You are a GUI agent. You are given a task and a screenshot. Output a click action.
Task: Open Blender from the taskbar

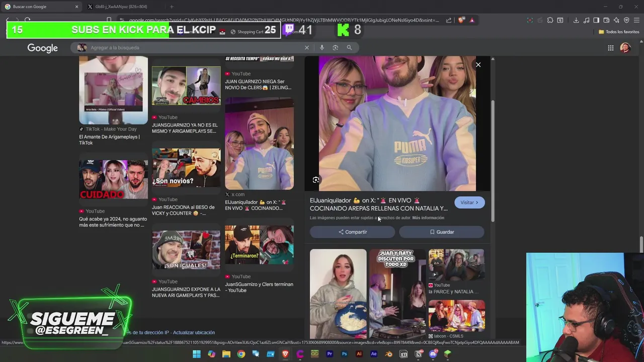(388, 354)
